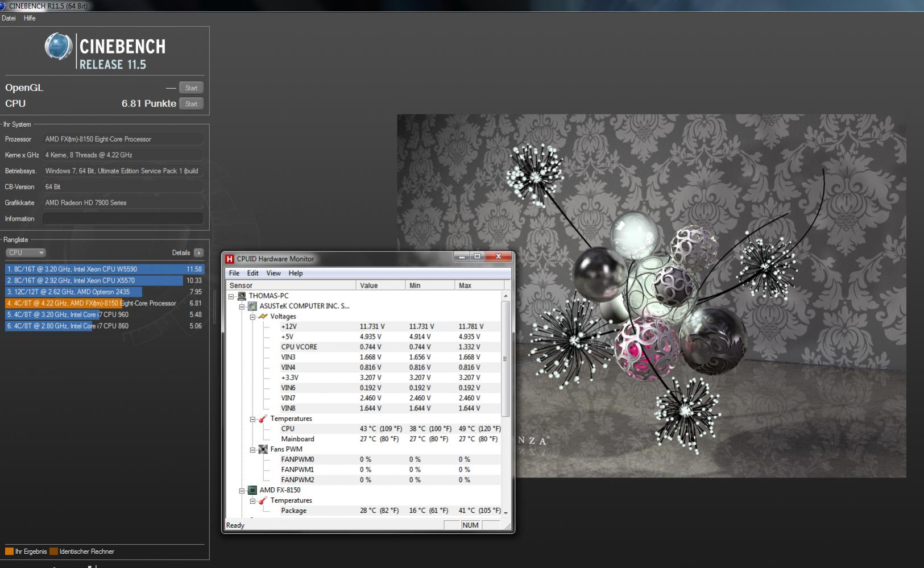Click the Hardware Monitor scrollbar down arrow
The width and height of the screenshot is (924, 568).
pos(505,513)
